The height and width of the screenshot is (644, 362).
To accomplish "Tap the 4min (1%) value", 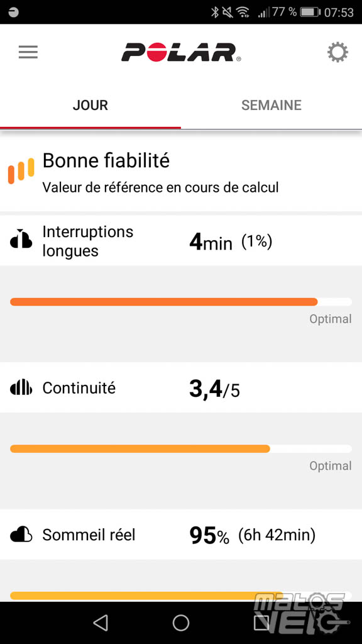I will pos(231,242).
